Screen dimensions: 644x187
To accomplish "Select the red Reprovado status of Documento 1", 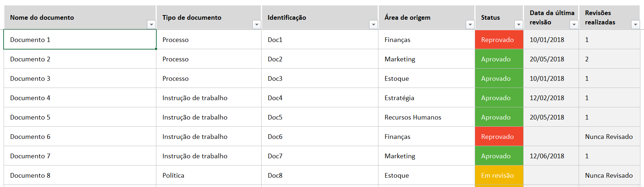I will tap(499, 39).
